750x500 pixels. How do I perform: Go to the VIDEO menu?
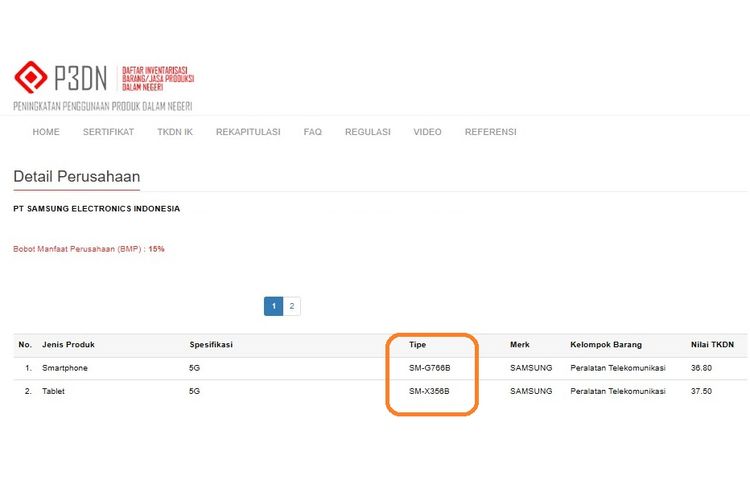coord(427,132)
